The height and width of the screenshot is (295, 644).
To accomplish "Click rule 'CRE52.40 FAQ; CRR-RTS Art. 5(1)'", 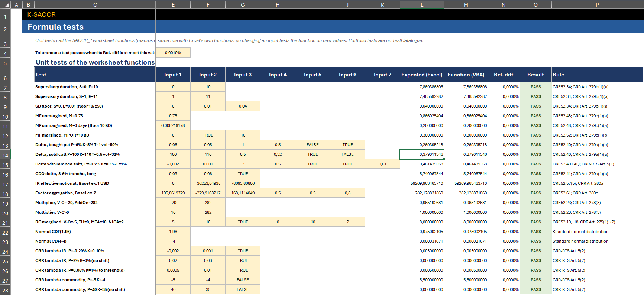I will point(583,164).
